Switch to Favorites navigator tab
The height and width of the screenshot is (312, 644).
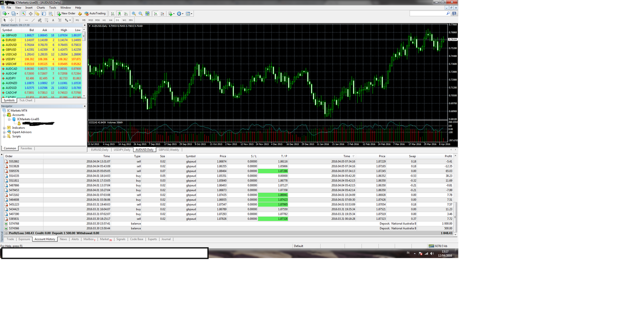[26, 148]
